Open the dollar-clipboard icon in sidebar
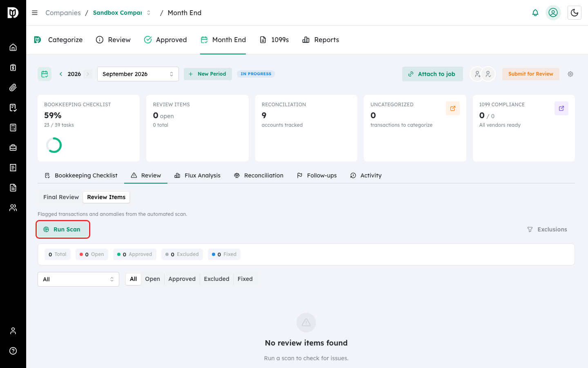The image size is (588, 368). point(13,67)
